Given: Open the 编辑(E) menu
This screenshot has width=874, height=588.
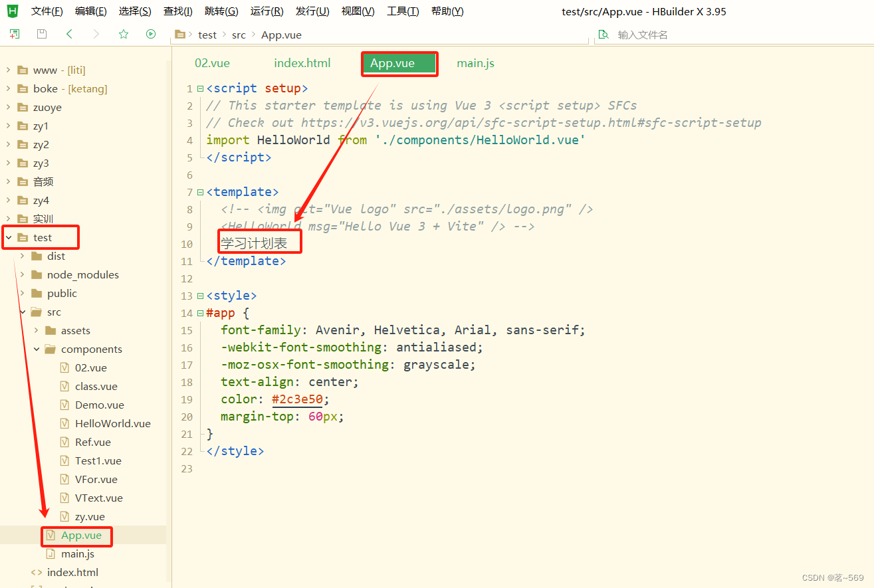Looking at the screenshot, I should click(91, 11).
